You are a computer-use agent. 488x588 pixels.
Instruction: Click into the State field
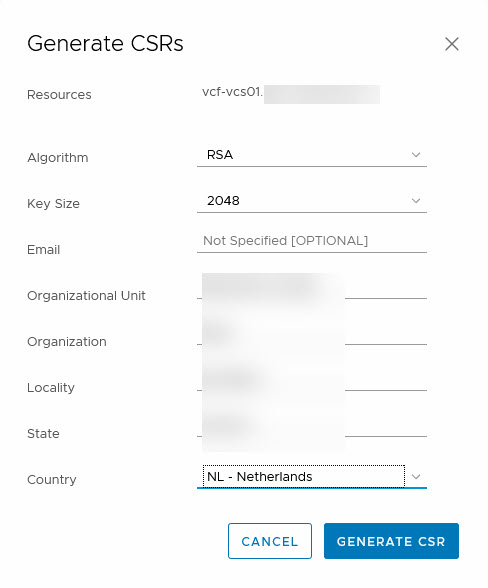(x=312, y=427)
